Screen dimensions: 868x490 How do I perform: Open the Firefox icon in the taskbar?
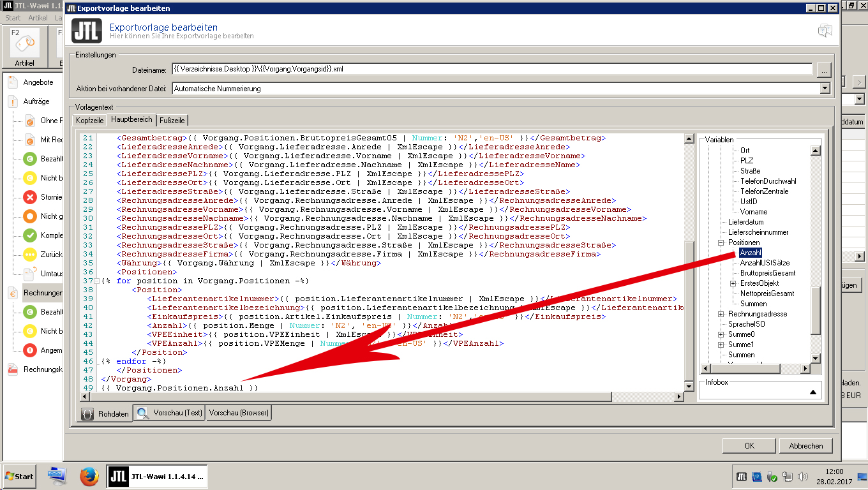tap(89, 476)
